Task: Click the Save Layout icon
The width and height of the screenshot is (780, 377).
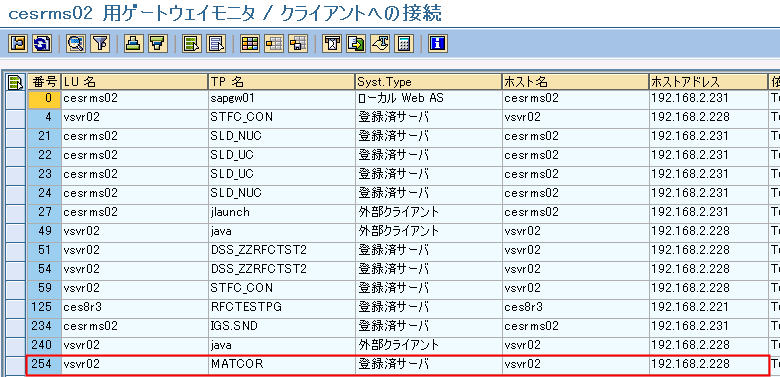Action: click(298, 44)
